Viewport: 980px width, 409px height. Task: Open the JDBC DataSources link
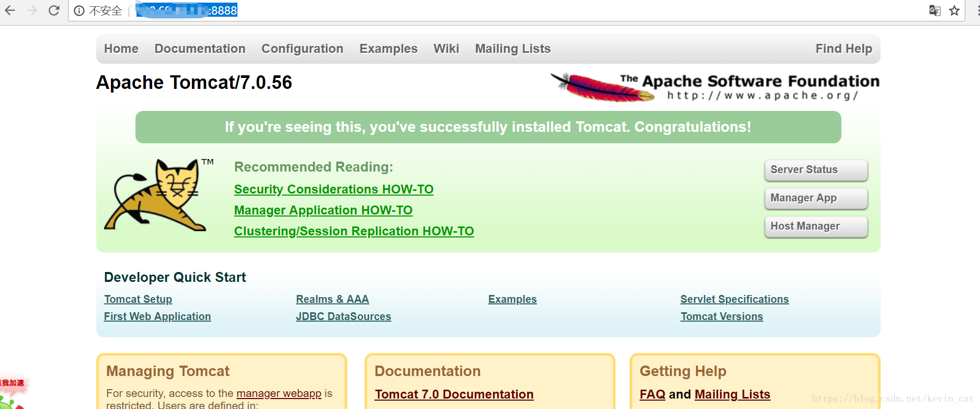tap(344, 316)
